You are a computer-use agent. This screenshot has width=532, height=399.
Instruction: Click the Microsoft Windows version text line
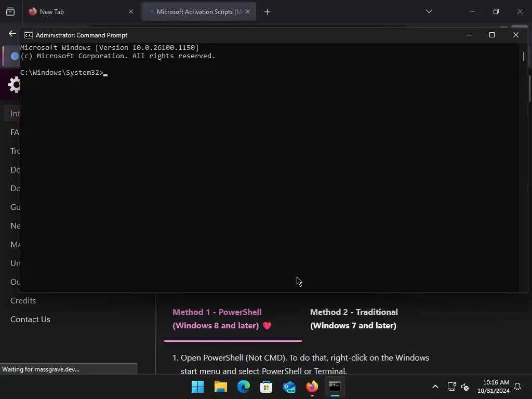[110, 47]
